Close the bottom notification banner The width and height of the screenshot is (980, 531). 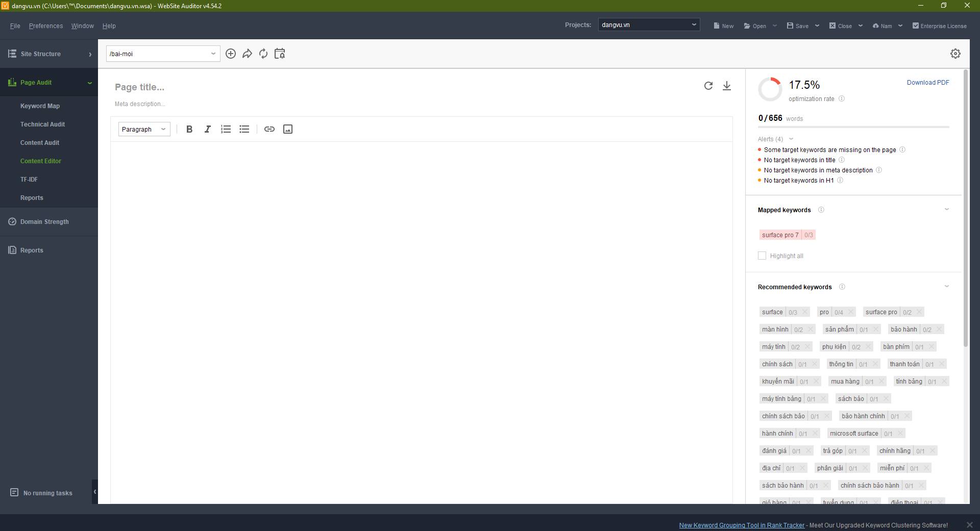point(970,525)
